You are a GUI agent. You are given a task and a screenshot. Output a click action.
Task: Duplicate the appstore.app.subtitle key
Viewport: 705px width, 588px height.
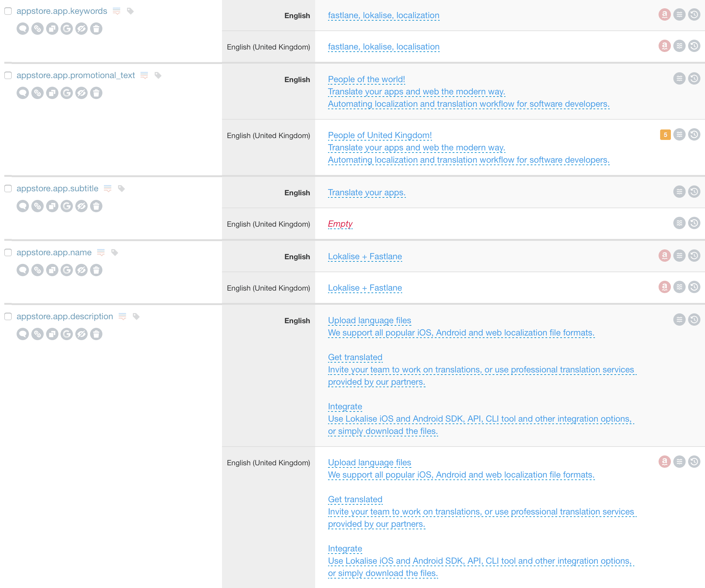tap(52, 206)
